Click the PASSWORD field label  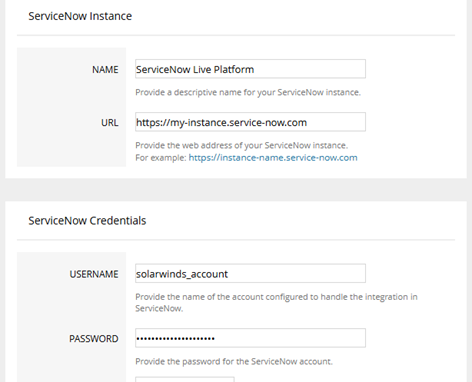pyautogui.click(x=94, y=339)
